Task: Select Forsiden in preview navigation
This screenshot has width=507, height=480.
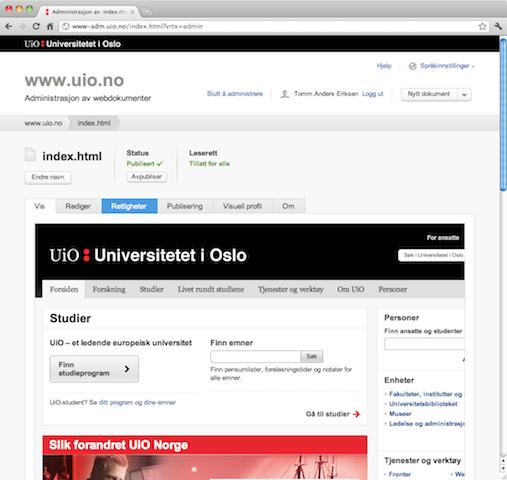Action: tap(64, 289)
